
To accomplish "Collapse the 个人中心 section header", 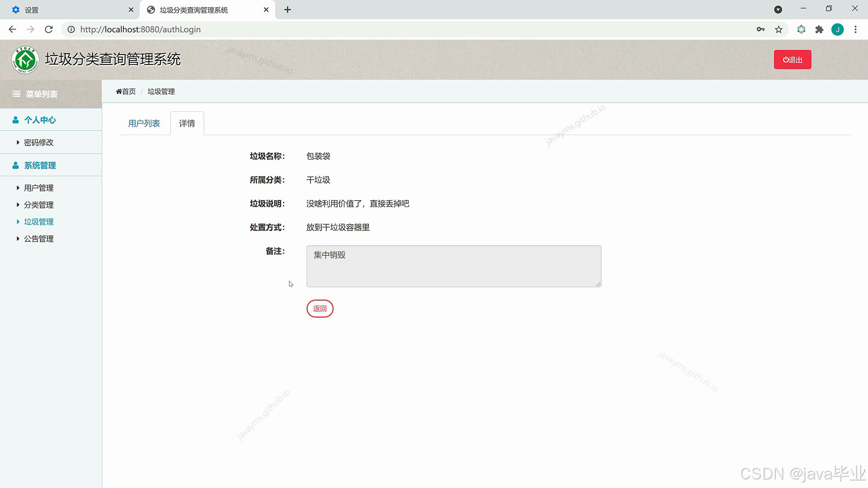I will click(51, 120).
